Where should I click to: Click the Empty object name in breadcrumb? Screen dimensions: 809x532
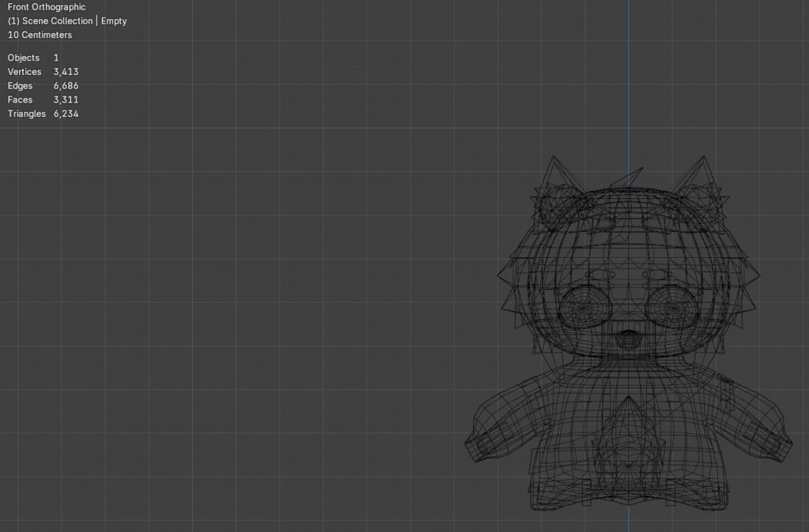click(x=115, y=21)
